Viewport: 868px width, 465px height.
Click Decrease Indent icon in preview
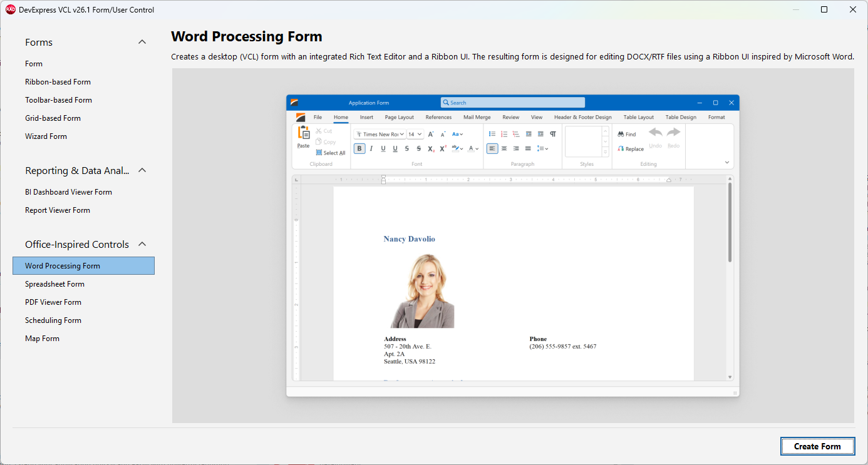529,134
